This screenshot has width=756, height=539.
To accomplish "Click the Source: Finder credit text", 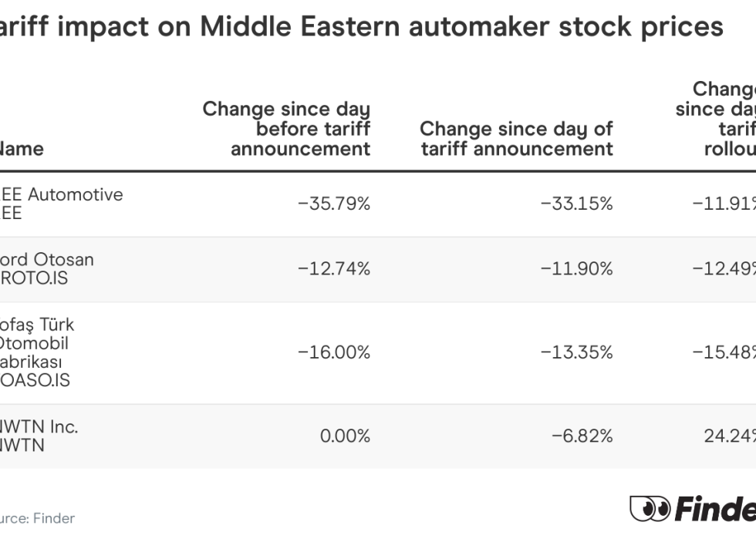I will click(37, 518).
